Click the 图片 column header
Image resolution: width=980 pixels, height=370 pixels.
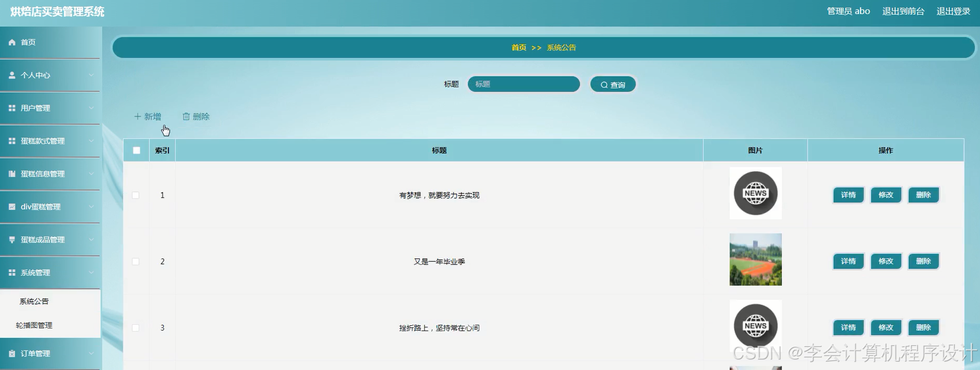(x=755, y=150)
